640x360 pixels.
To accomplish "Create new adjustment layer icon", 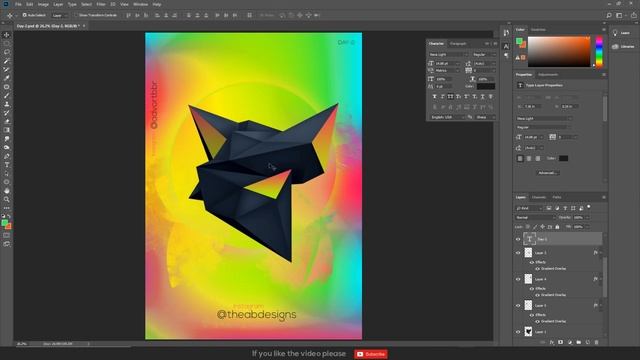I will (570, 342).
